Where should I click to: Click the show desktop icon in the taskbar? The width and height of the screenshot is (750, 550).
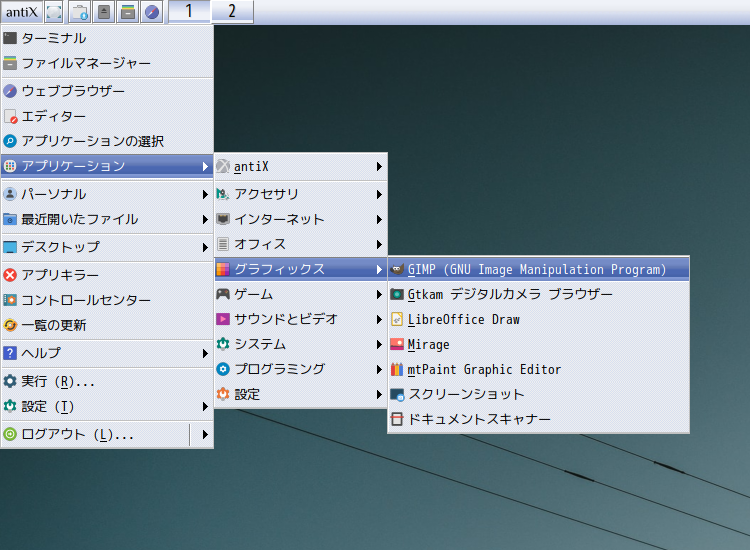pos(54,12)
